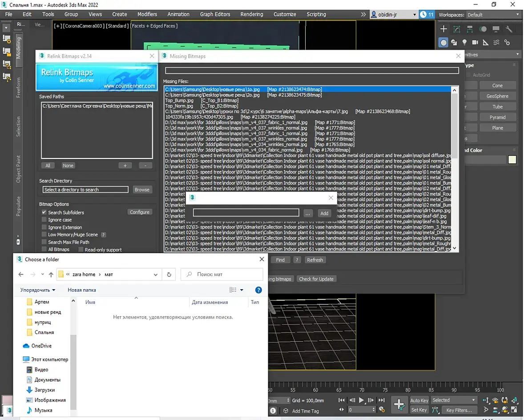Viewport: 525px width, 420px height.
Task: Open the Hierarchy command panel tab
Action: pos(470,29)
